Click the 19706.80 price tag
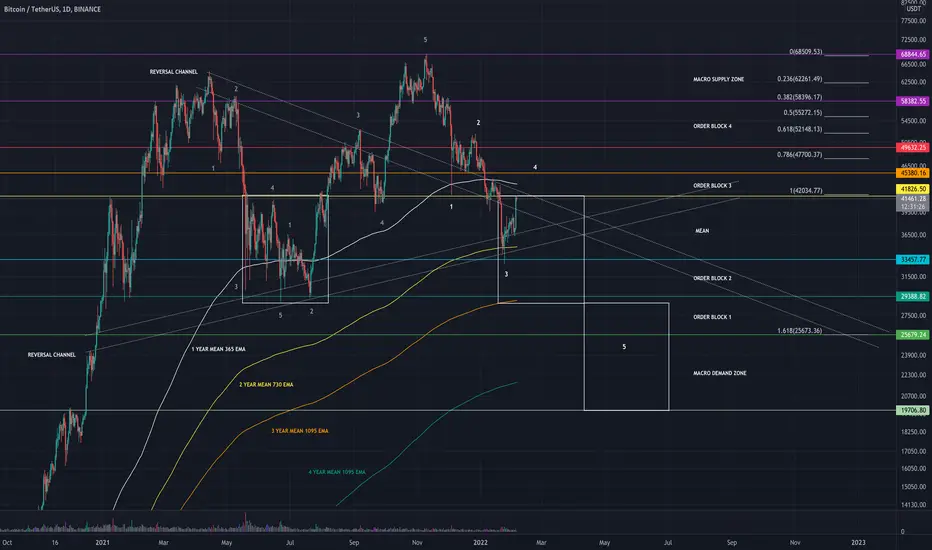 [x=912, y=410]
